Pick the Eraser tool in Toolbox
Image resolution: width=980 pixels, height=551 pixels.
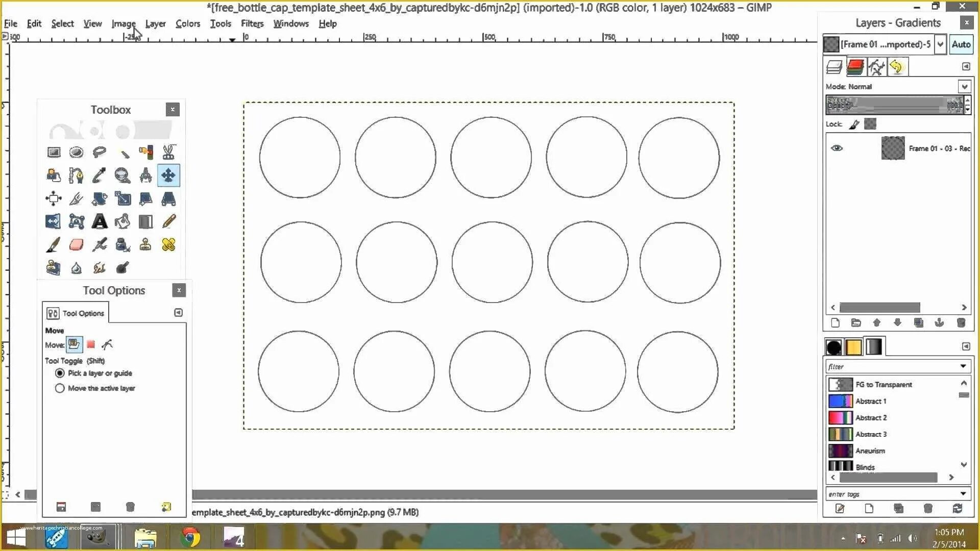(76, 245)
